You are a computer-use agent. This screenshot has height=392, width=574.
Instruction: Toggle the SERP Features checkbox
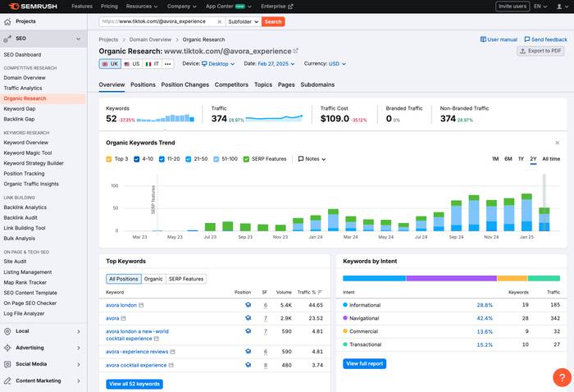pyautogui.click(x=246, y=159)
